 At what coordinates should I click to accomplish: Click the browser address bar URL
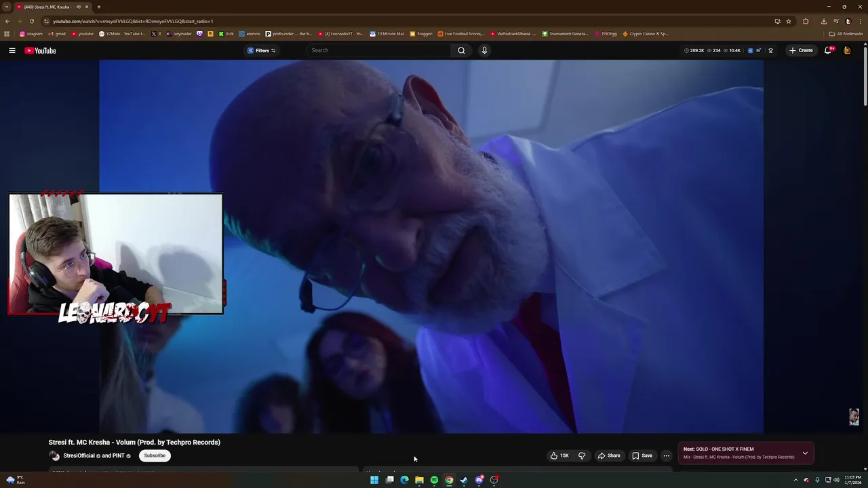coord(133,21)
